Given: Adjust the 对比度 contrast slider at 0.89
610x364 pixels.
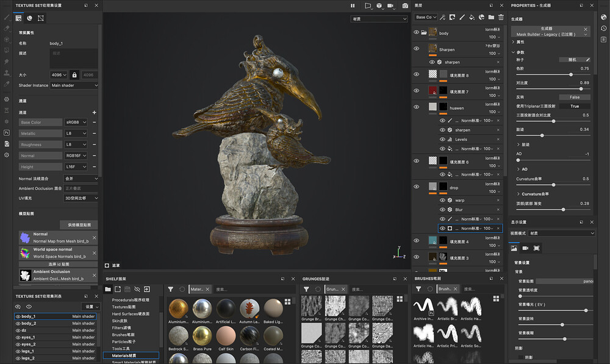Looking at the screenshot, I should pos(581,88).
